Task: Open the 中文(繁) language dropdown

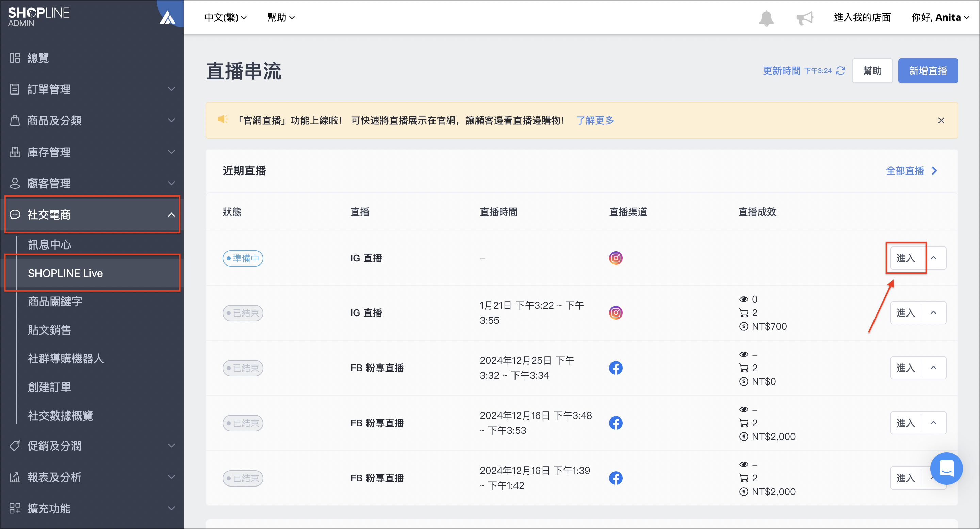Action: click(x=226, y=17)
